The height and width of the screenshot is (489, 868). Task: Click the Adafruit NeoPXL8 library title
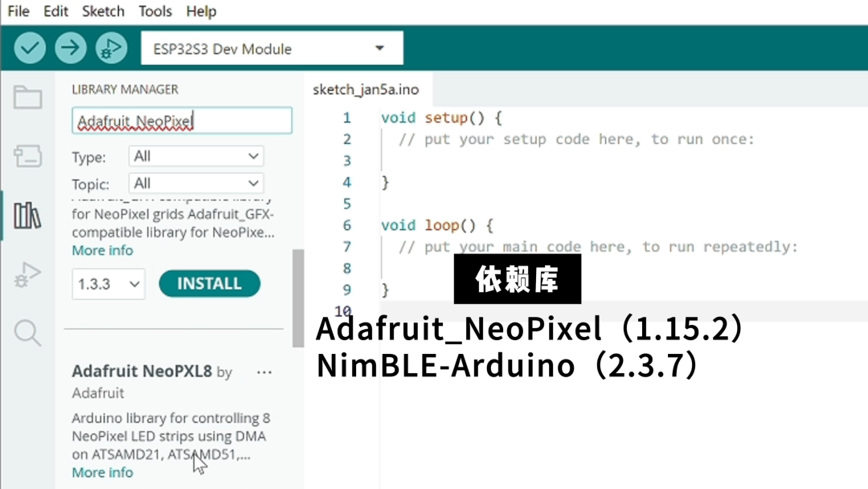click(x=141, y=371)
